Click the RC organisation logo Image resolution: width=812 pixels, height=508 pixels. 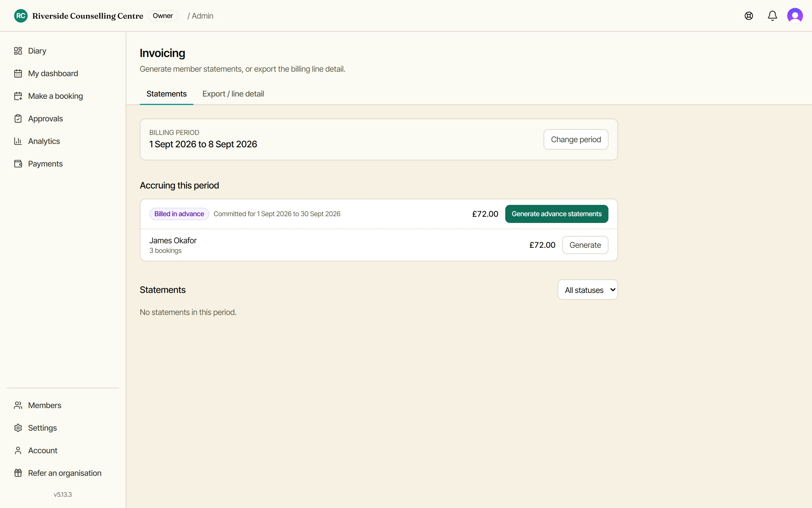click(21, 16)
